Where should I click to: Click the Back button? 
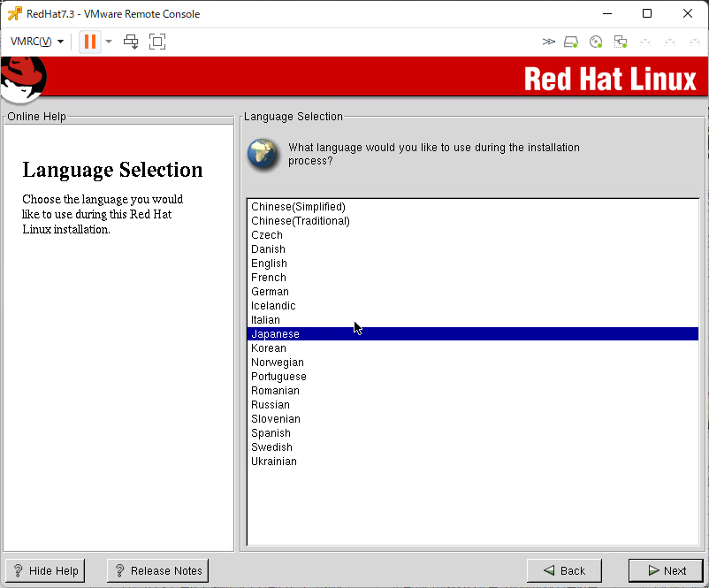point(564,571)
